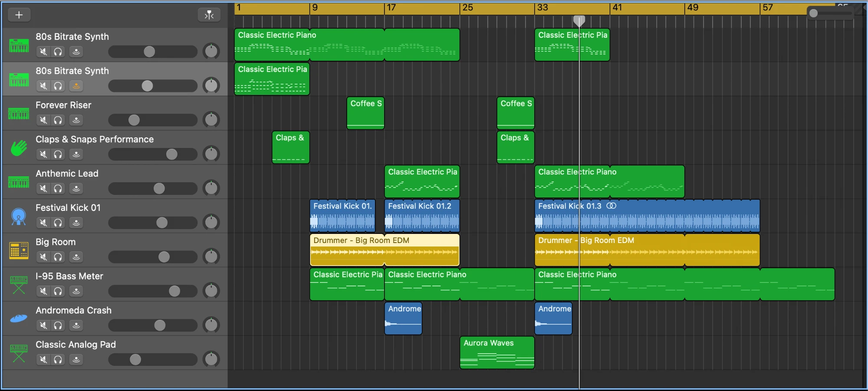This screenshot has height=391, width=868.
Task: Select the Festival Kick 01.3 audio region
Action: (x=647, y=216)
